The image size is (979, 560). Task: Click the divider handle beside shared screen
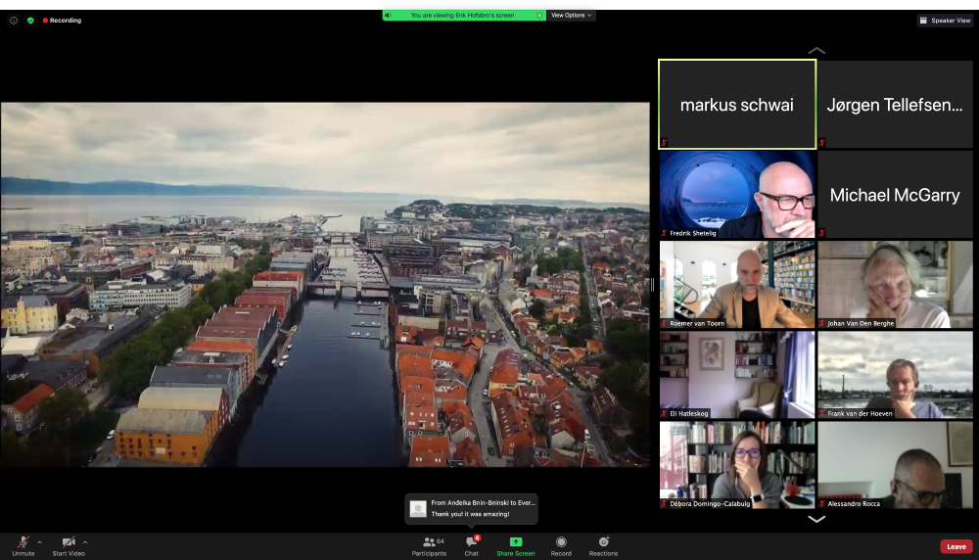click(653, 284)
